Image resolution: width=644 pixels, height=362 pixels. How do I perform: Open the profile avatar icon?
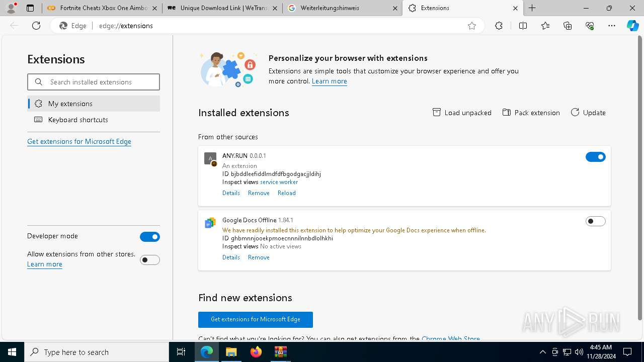pyautogui.click(x=11, y=8)
